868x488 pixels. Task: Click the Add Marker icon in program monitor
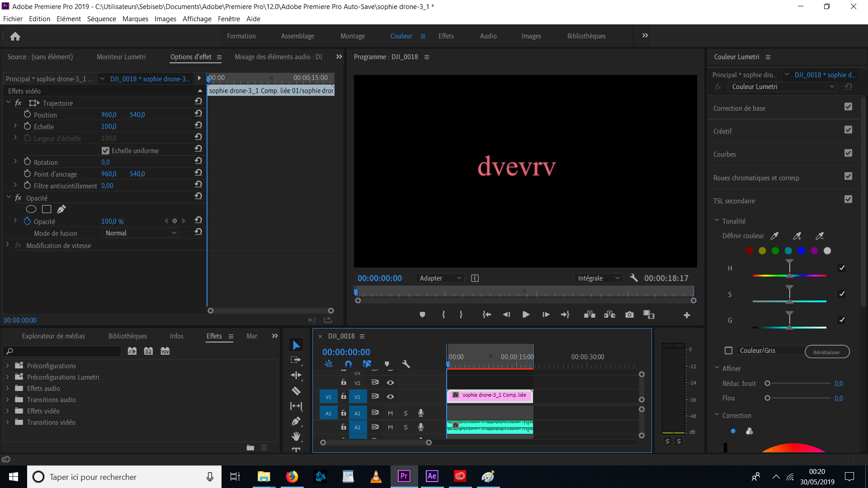(x=422, y=314)
